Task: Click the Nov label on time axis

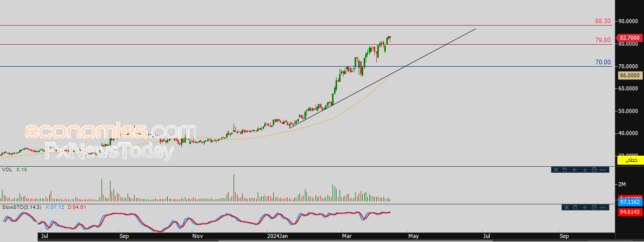Action: coord(197,235)
